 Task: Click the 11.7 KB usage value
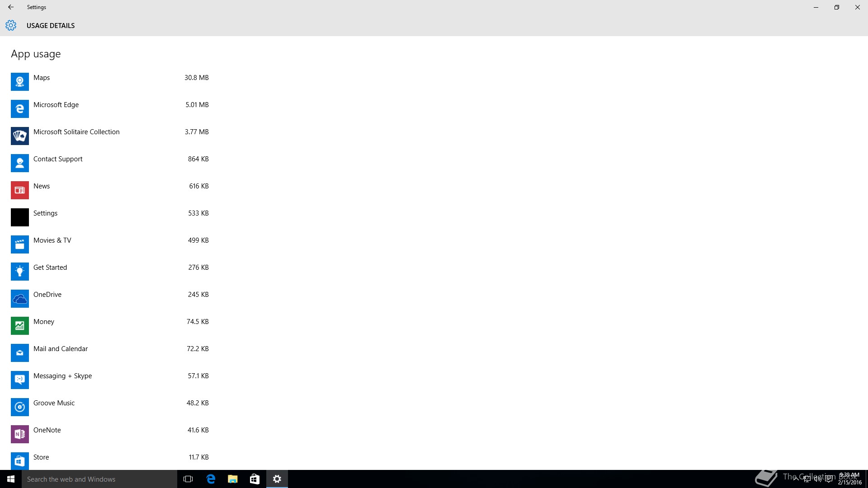(x=198, y=457)
